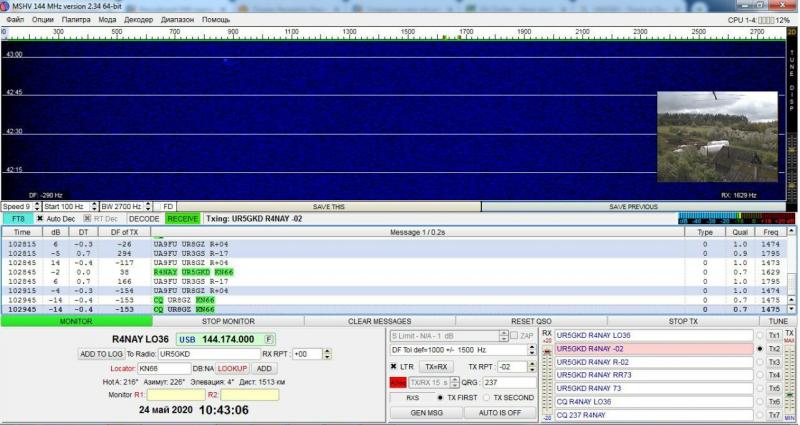
Task: Toggle the LTR checkbox
Action: coord(394,367)
